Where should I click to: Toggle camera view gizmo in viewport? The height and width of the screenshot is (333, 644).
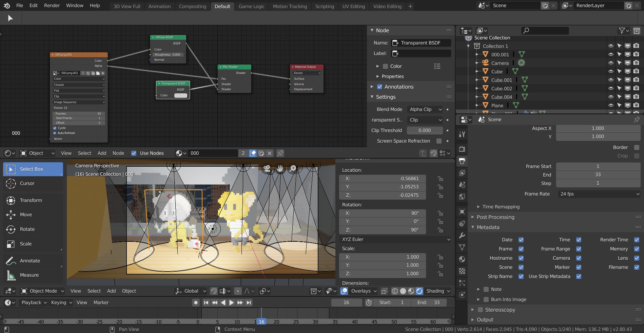click(267, 168)
